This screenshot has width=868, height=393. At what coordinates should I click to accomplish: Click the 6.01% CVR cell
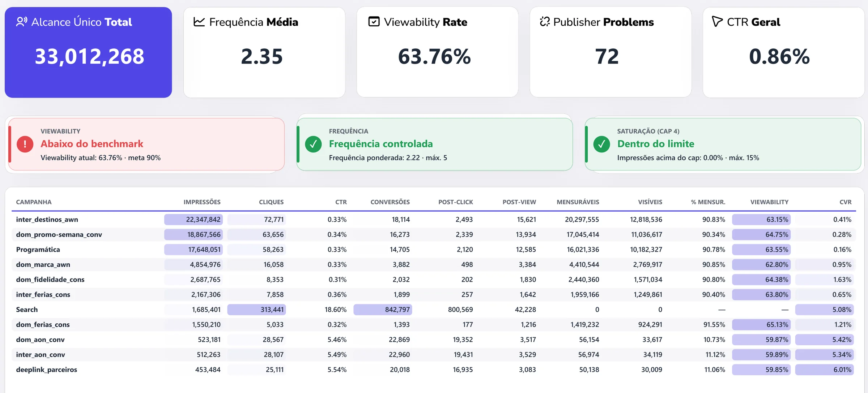825,370
